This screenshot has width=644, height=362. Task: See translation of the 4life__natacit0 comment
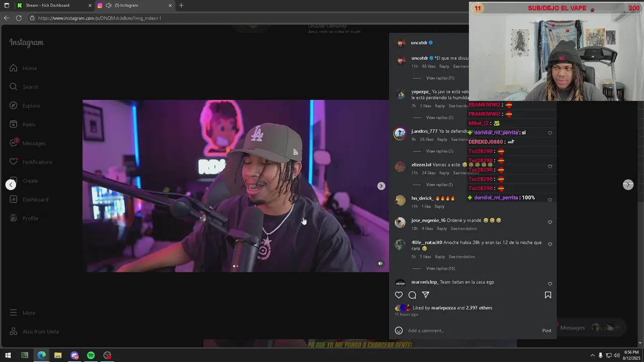tap(461, 257)
